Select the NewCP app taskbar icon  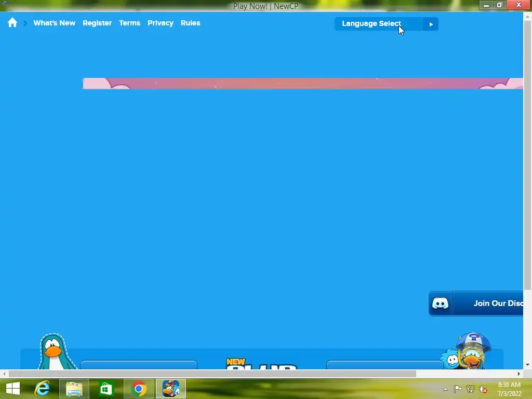170,389
